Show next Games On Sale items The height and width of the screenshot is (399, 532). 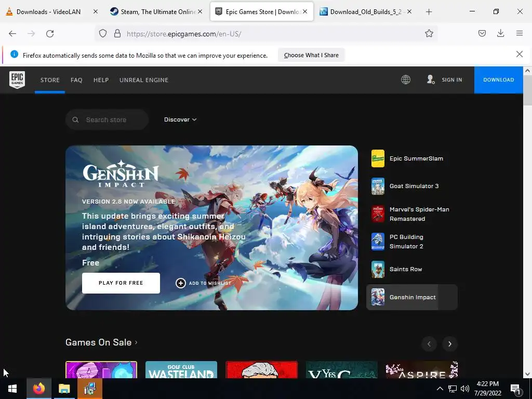(449, 344)
